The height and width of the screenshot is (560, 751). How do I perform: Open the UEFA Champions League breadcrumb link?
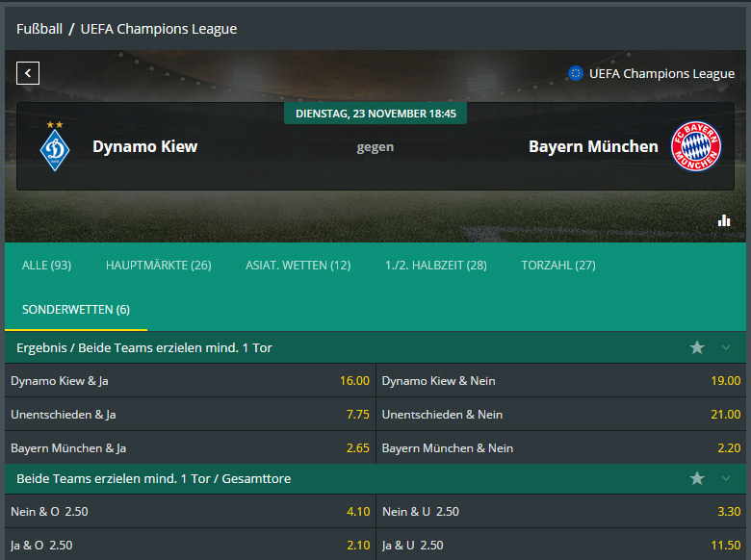point(159,29)
